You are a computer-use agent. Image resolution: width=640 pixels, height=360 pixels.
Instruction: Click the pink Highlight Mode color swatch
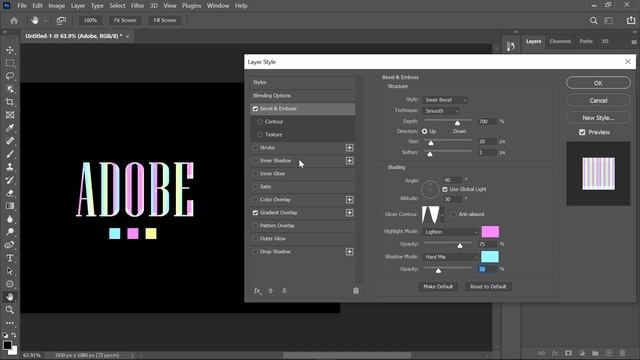coord(490,232)
